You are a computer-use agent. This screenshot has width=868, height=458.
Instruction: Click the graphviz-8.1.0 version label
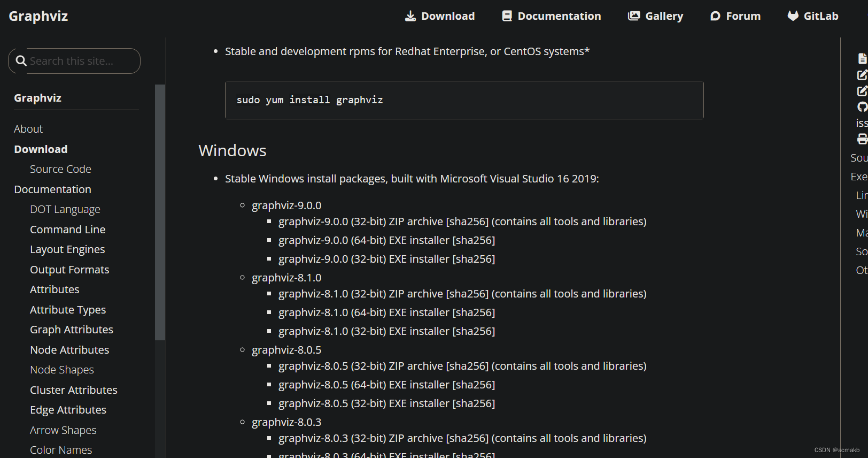(x=286, y=278)
